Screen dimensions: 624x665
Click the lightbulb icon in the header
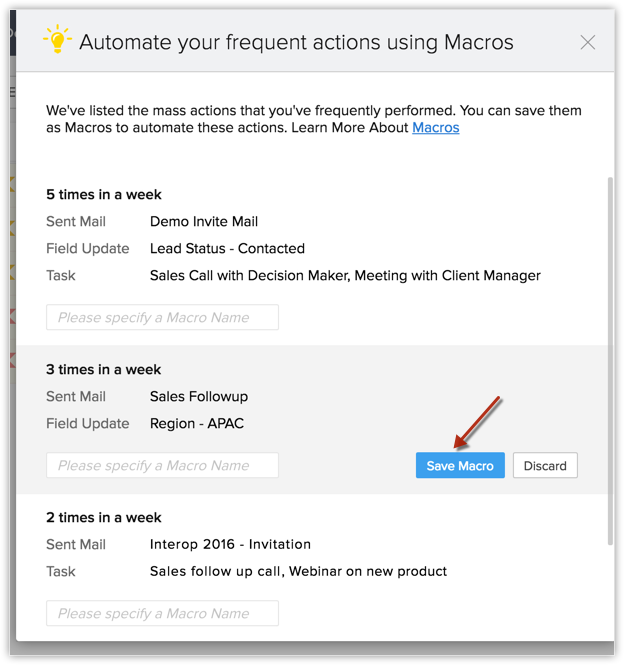click(57, 39)
